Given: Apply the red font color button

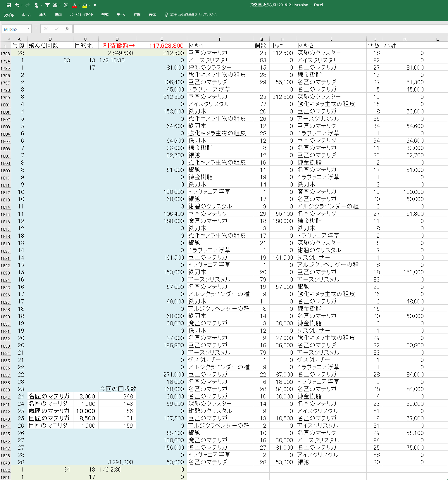Looking at the screenshot, I should tap(75, 5).
